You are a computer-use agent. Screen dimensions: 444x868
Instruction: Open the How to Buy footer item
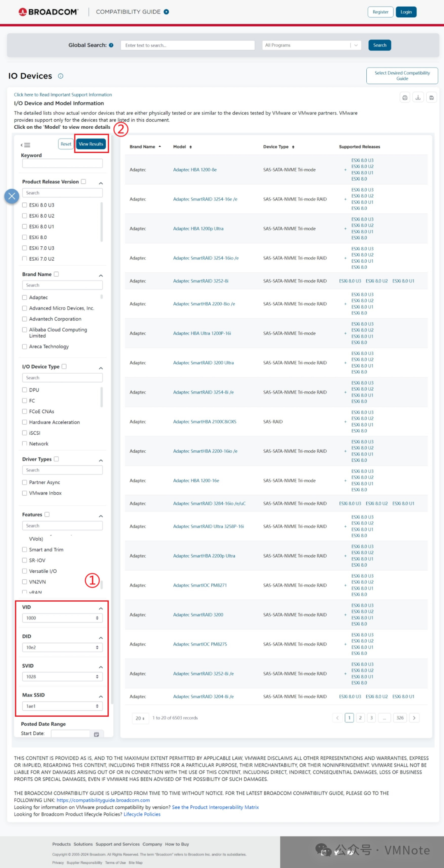coord(177,844)
